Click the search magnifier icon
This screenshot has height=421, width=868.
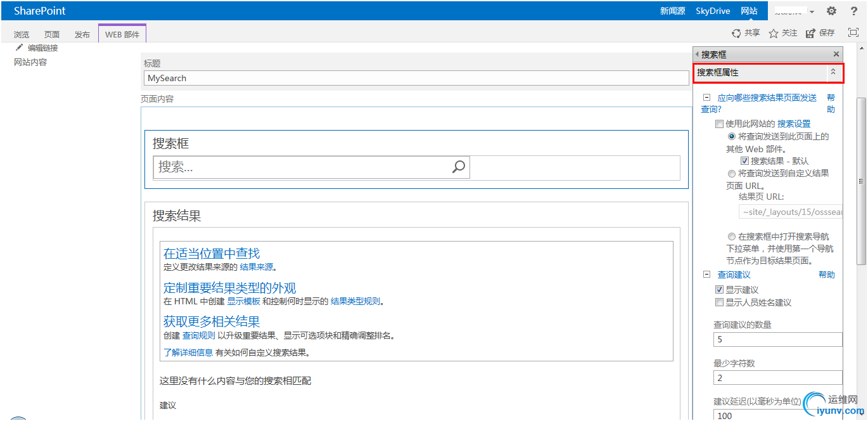click(459, 167)
